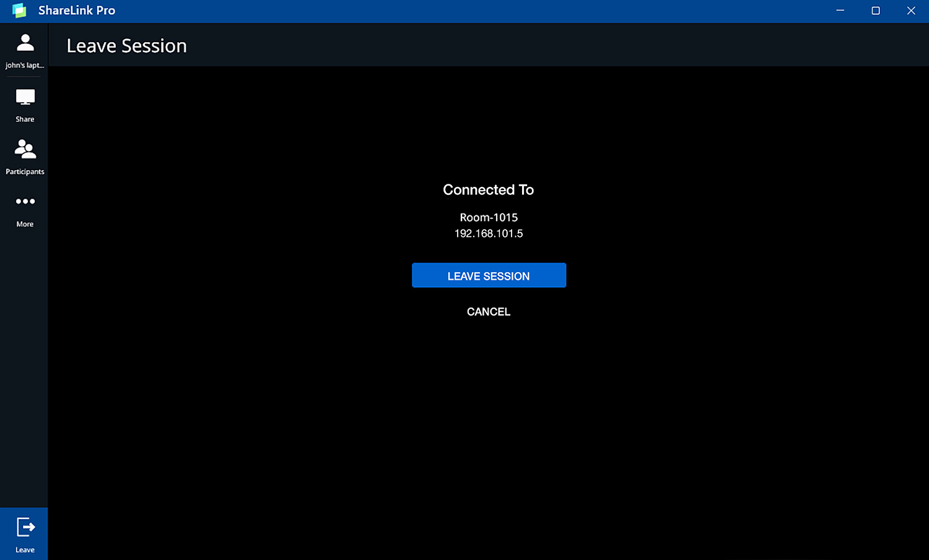
Task: Minimize the ShareLink Pro window
Action: click(840, 11)
